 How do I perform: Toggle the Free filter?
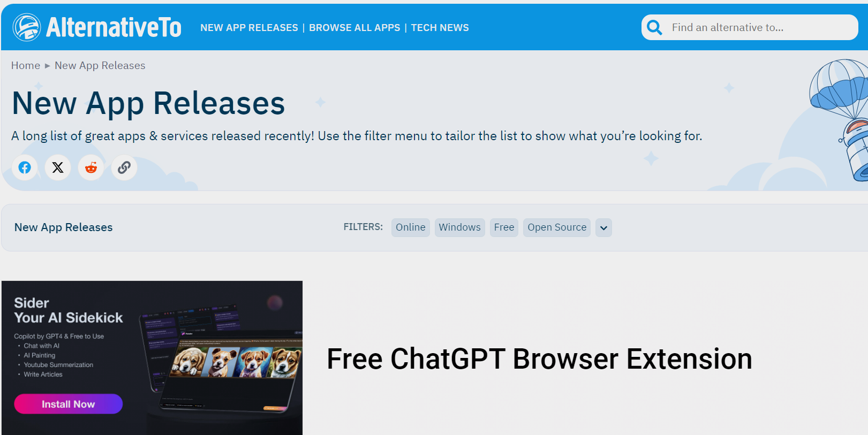[x=504, y=227]
